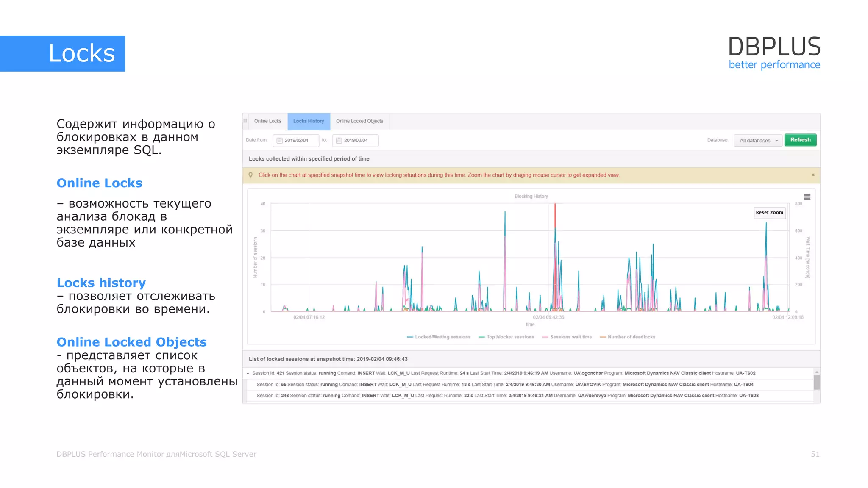Select the Session Id 55 row
This screenshot has height=488, width=868.
click(530, 385)
